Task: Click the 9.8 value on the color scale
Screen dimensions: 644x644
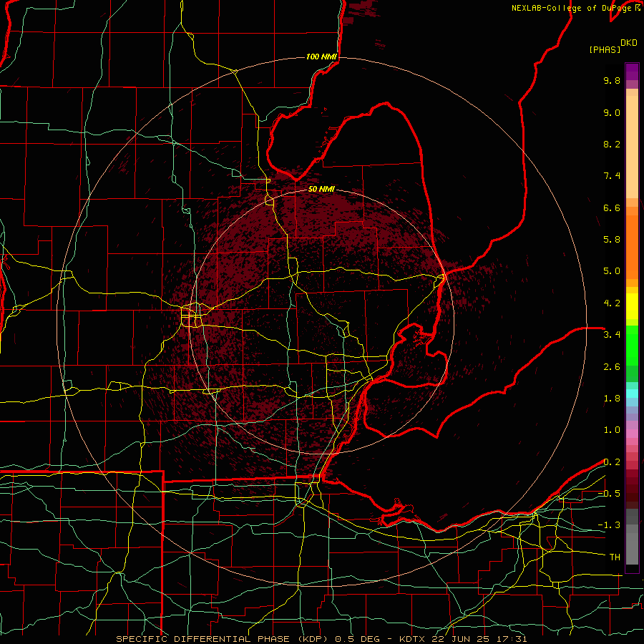Action: pyautogui.click(x=612, y=80)
